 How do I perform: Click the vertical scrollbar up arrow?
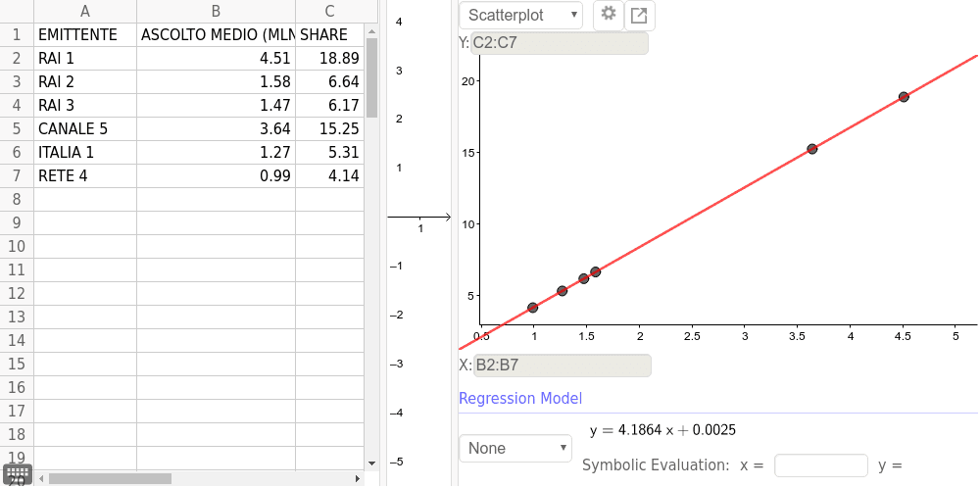coord(371,31)
